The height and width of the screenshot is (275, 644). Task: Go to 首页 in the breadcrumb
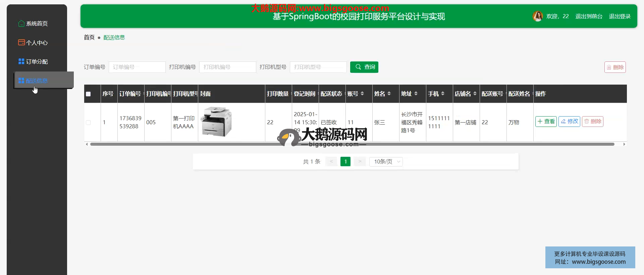tap(89, 37)
